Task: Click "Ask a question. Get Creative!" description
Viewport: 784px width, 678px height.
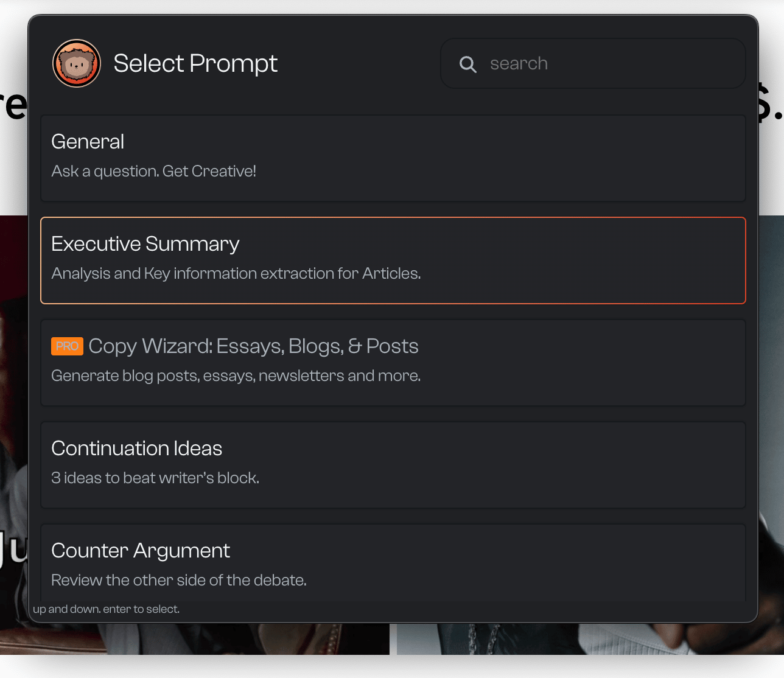Action: [x=154, y=171]
